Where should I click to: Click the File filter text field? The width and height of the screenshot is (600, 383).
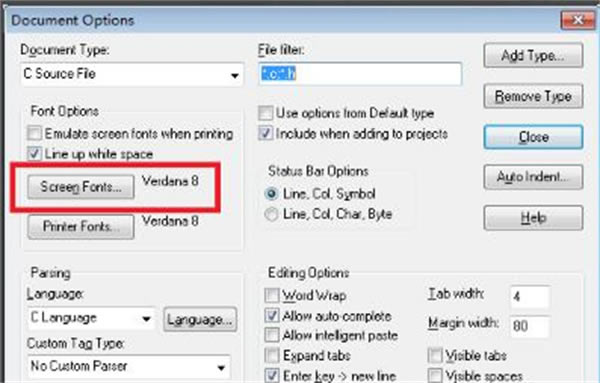pos(360,74)
